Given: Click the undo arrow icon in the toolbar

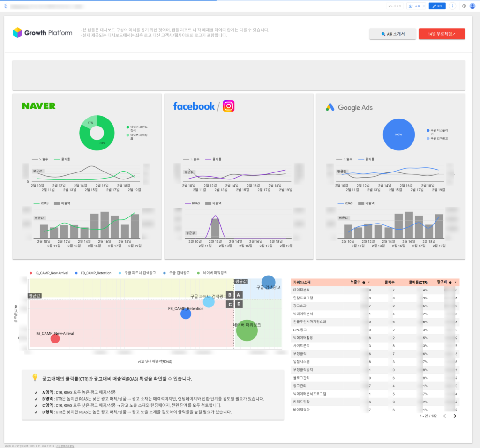Looking at the screenshot, I should tap(390, 6).
